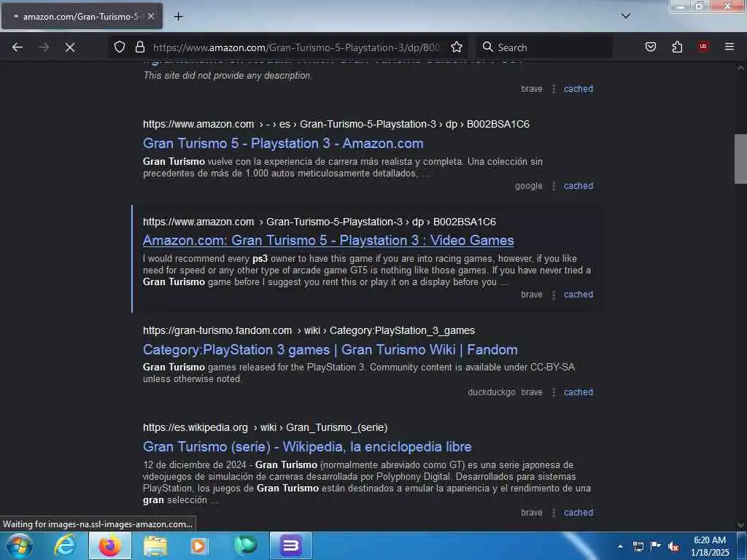Viewport: 747px width, 560px height.
Task: Click the URL text https://es.wikipedia.org
Action: click(x=196, y=427)
